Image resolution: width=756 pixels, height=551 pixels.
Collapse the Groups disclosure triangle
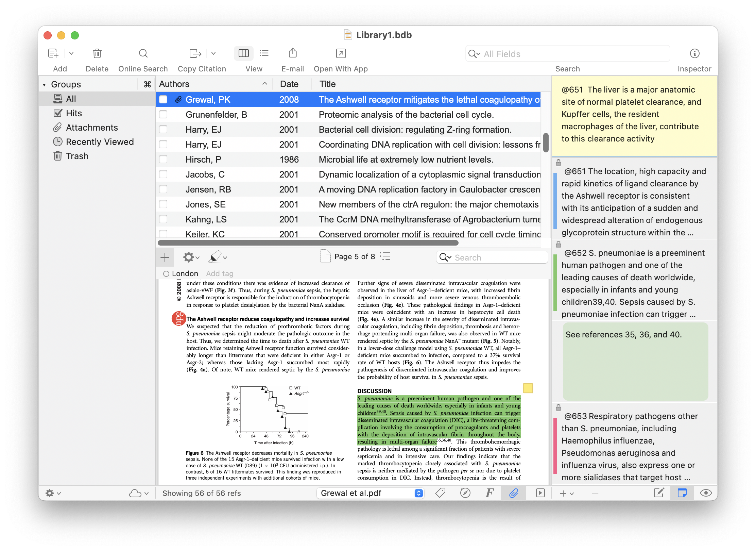click(x=44, y=85)
